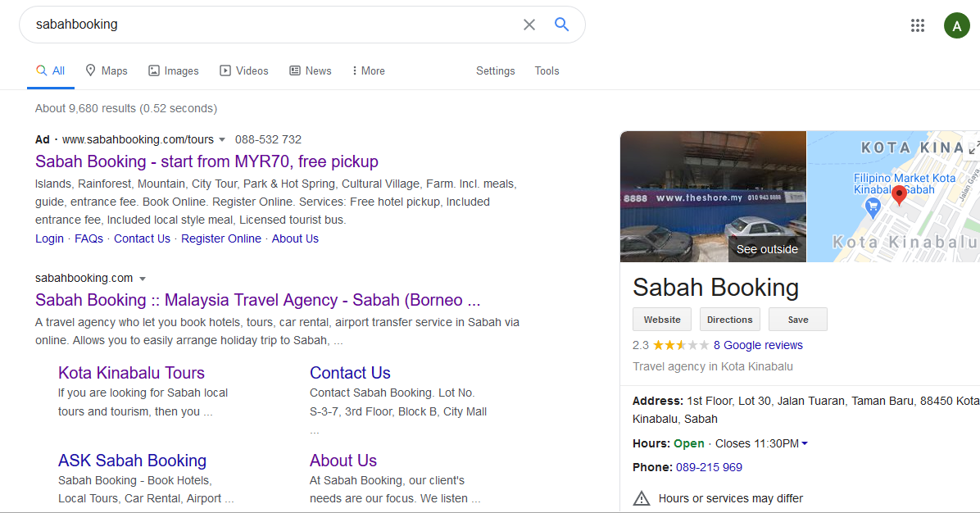
Task: Click the Register Online sitelink
Action: (221, 238)
